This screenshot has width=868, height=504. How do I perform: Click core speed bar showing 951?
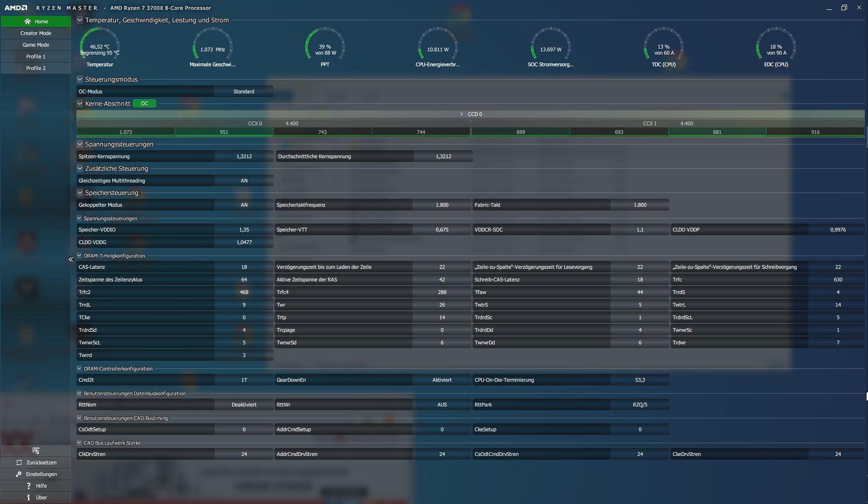coord(224,132)
